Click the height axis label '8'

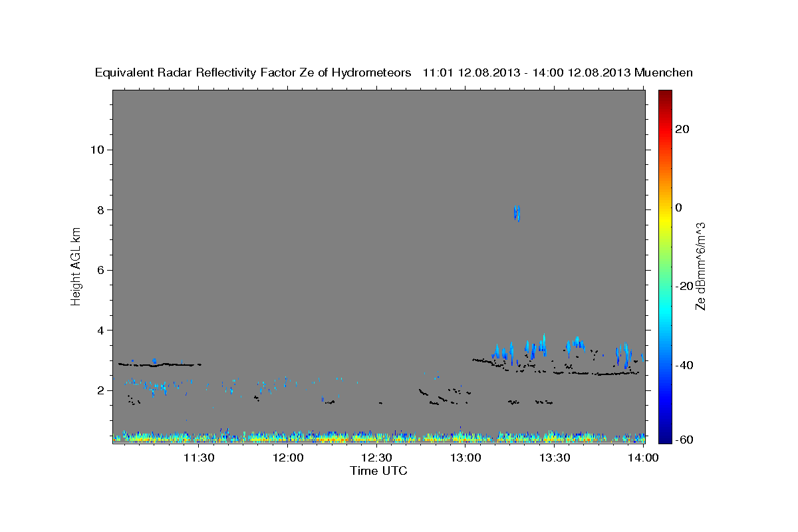pyautogui.click(x=101, y=209)
